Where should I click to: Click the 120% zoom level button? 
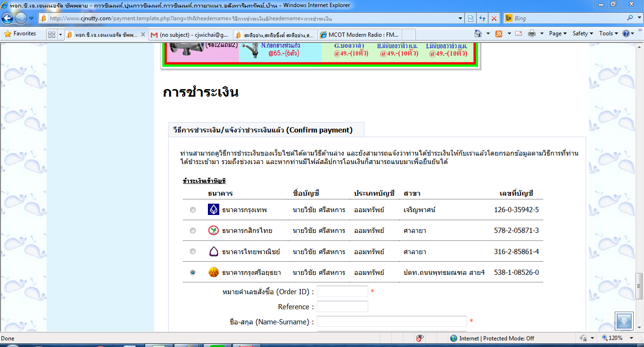[x=613, y=338]
